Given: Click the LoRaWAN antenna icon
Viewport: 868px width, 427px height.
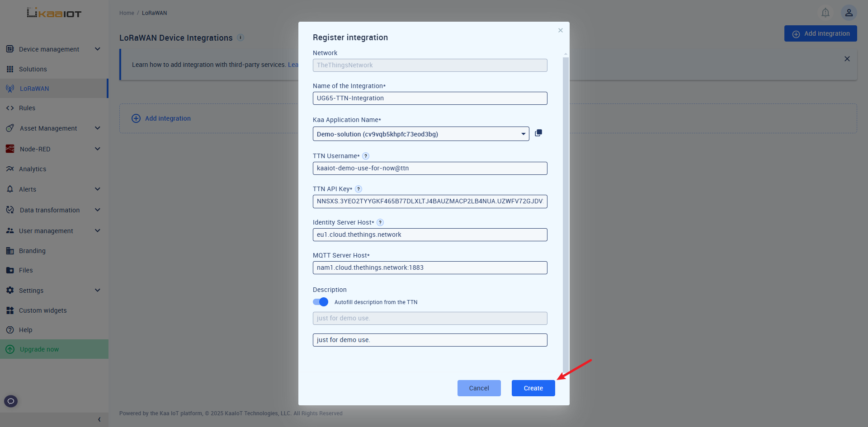Looking at the screenshot, I should (x=10, y=89).
